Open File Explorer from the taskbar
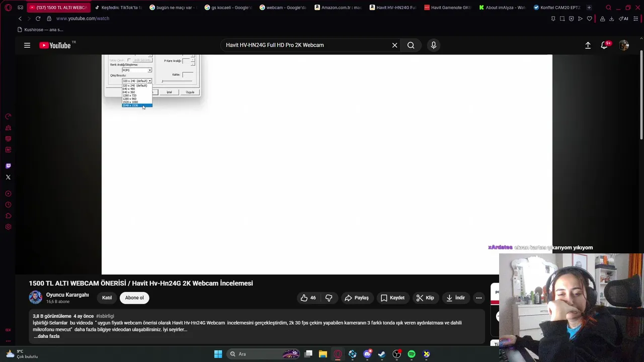Image resolution: width=644 pixels, height=362 pixels. (x=323, y=354)
